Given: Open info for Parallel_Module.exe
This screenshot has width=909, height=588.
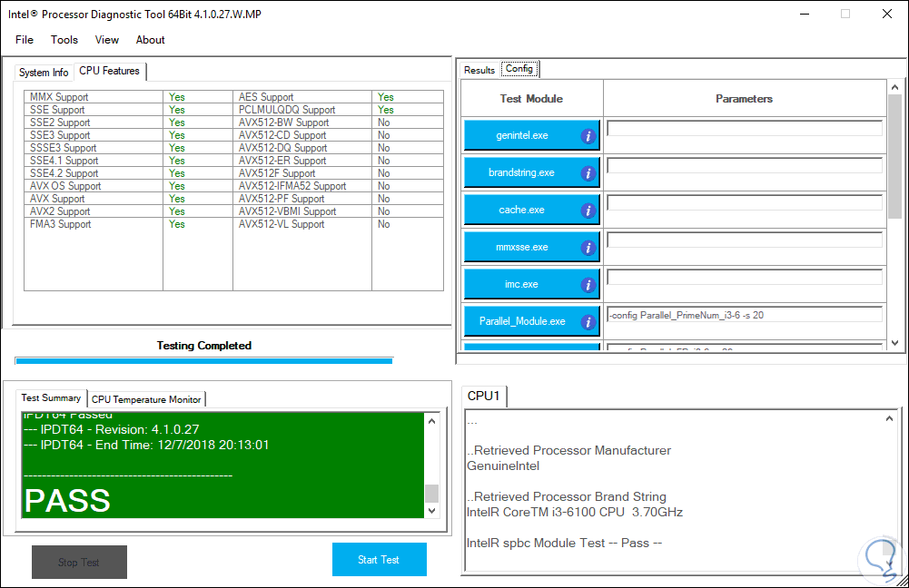Looking at the screenshot, I should (588, 322).
